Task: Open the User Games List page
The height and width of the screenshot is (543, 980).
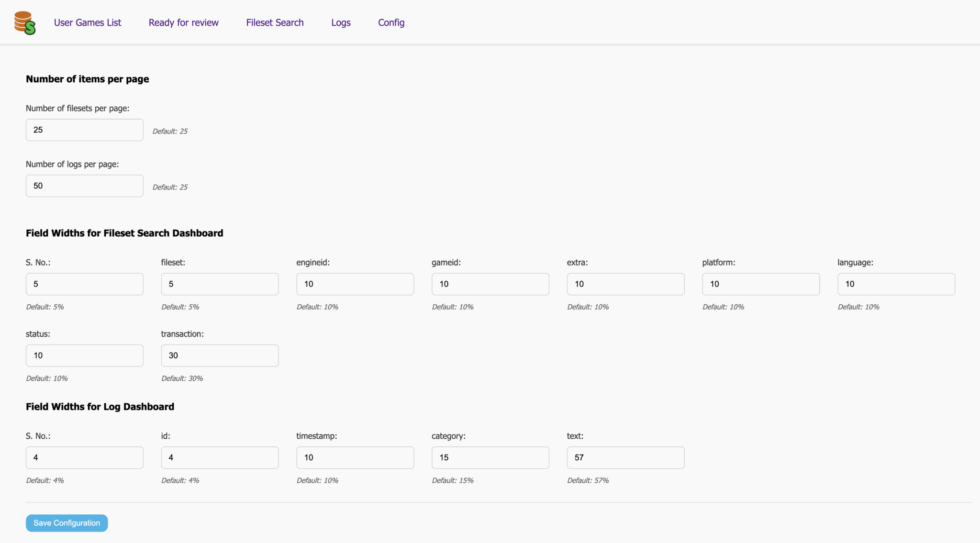Action: pos(88,22)
